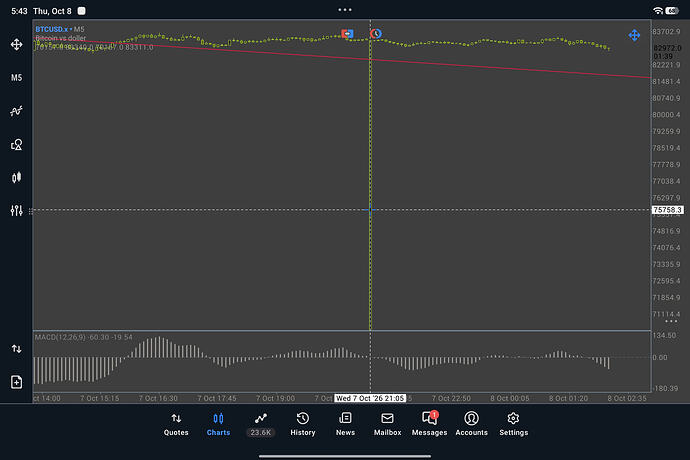Click the -180.39 MACD scale value
Image resolution: width=690 pixels, height=460 pixels.
coord(665,388)
